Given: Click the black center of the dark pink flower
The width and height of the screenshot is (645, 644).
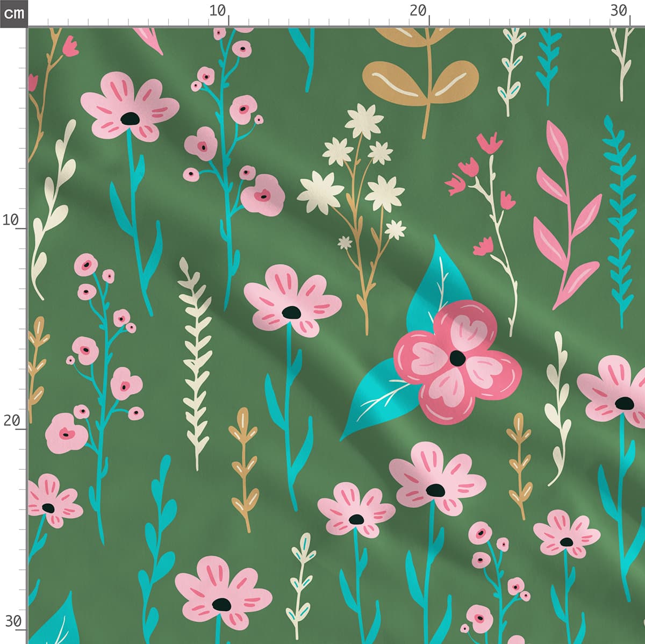Looking at the screenshot, I should point(457,358).
